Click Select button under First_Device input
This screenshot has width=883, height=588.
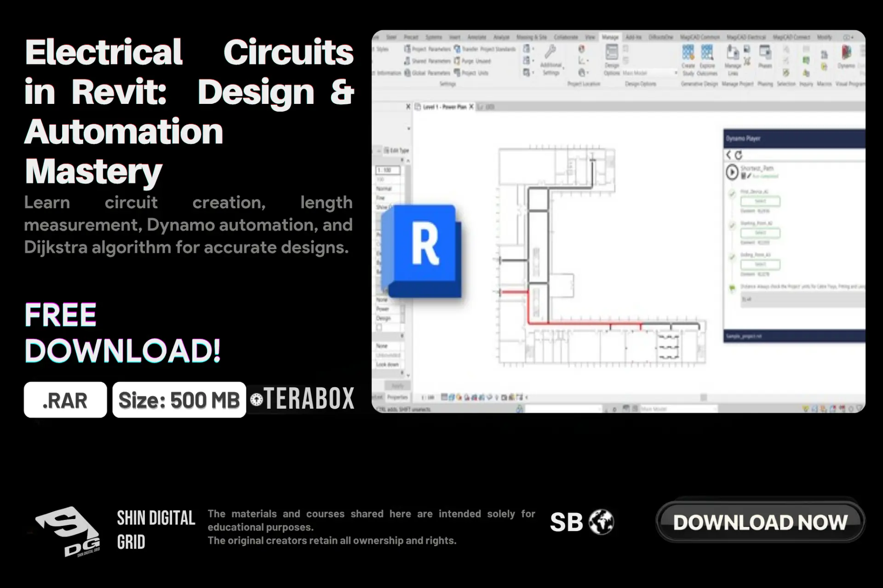pyautogui.click(x=760, y=201)
